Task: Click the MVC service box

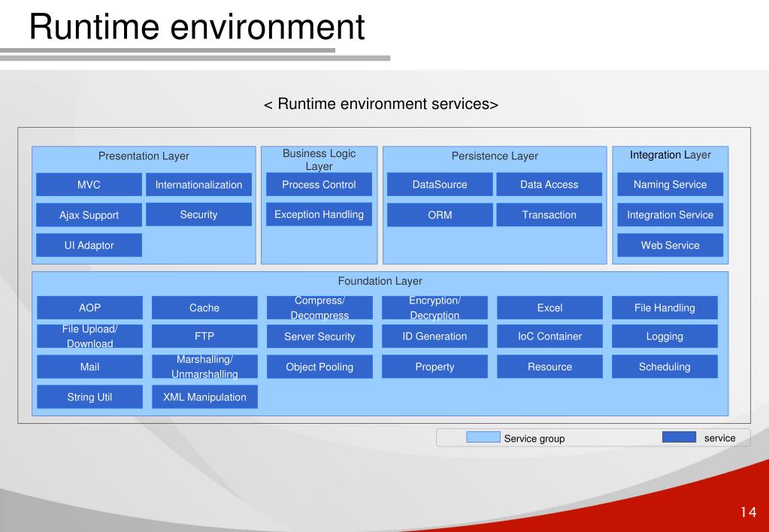Action: point(89,184)
